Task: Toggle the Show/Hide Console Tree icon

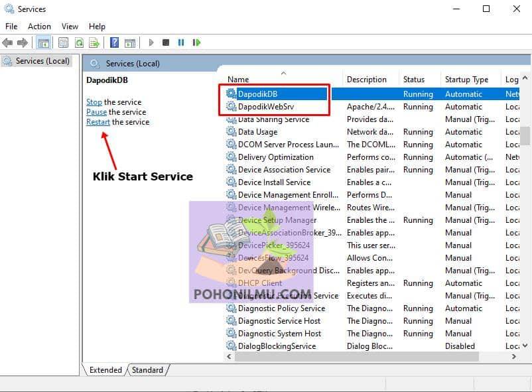Action: click(43, 42)
